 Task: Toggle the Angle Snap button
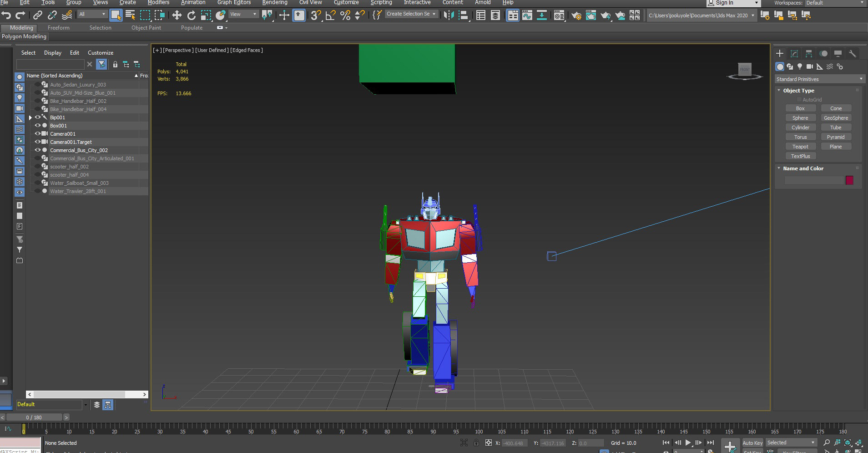[330, 15]
